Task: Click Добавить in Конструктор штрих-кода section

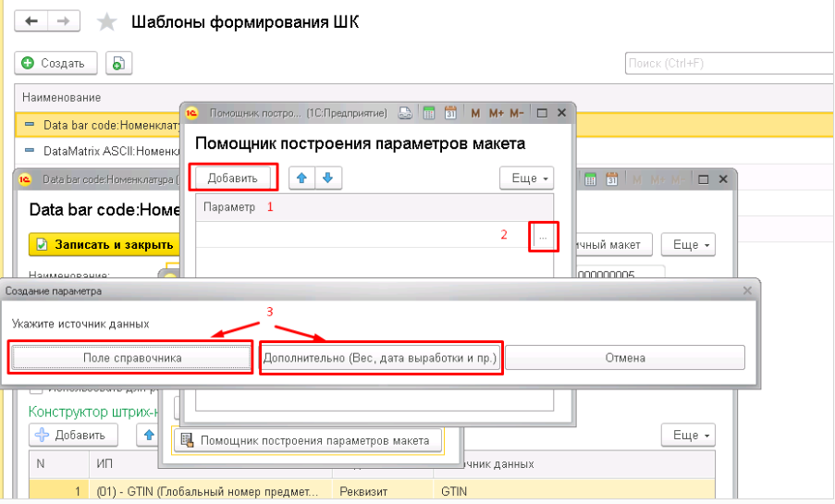Action: pyautogui.click(x=73, y=436)
